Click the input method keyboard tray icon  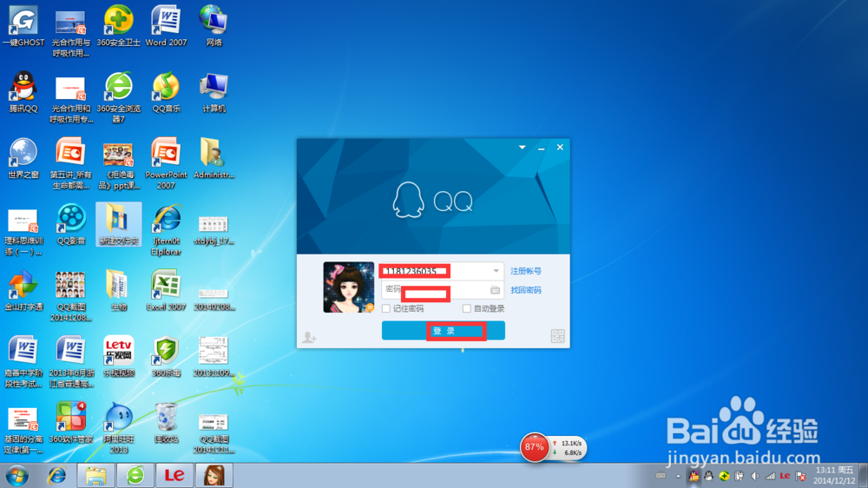[661, 476]
